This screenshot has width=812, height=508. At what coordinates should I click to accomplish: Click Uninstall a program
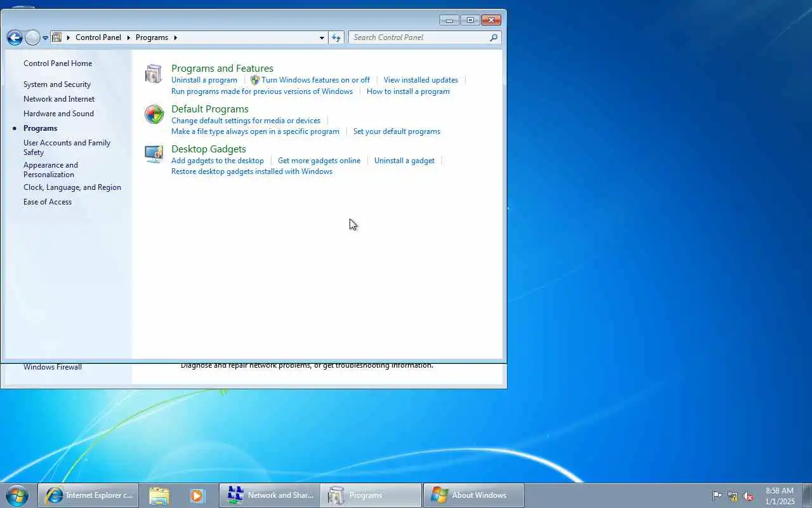[x=204, y=80]
